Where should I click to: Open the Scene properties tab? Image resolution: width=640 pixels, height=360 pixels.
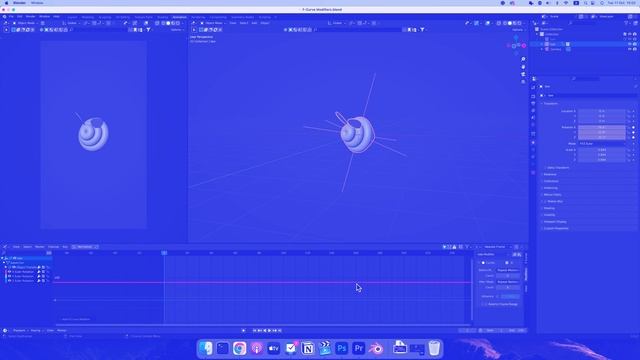533,118
